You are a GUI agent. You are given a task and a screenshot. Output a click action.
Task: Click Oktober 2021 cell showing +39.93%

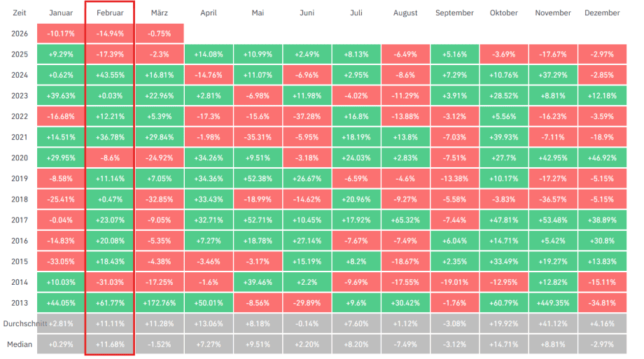pyautogui.click(x=503, y=137)
